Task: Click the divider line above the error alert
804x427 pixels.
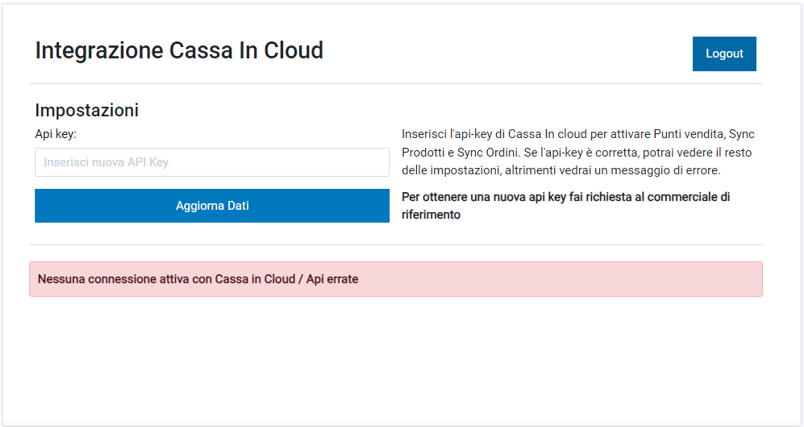Action: (395, 244)
